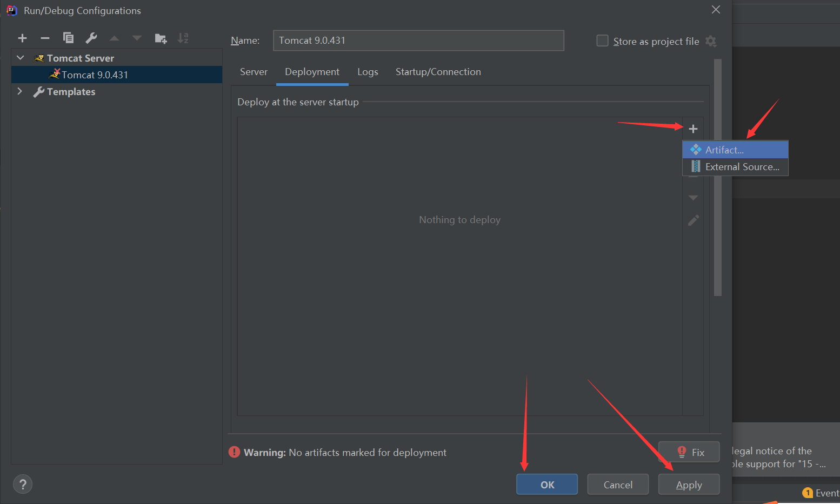Copy the selected configuration
Image resolution: width=840 pixels, height=504 pixels.
click(x=68, y=38)
